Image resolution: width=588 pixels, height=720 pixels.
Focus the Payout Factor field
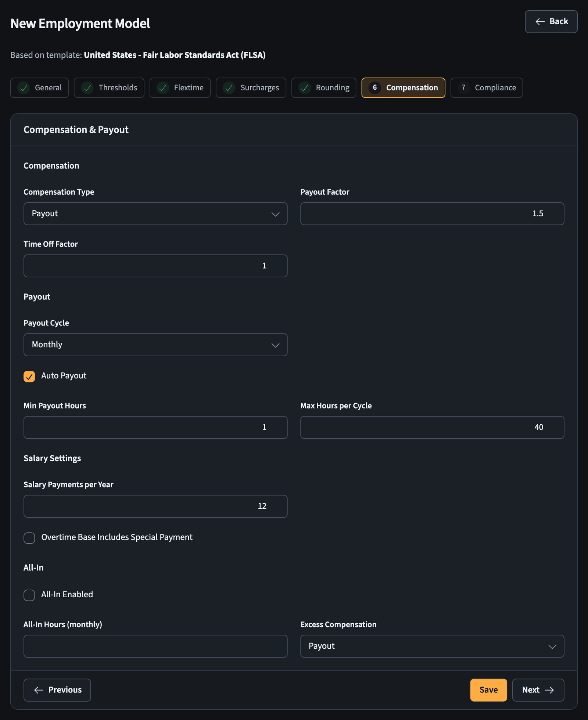[432, 214]
